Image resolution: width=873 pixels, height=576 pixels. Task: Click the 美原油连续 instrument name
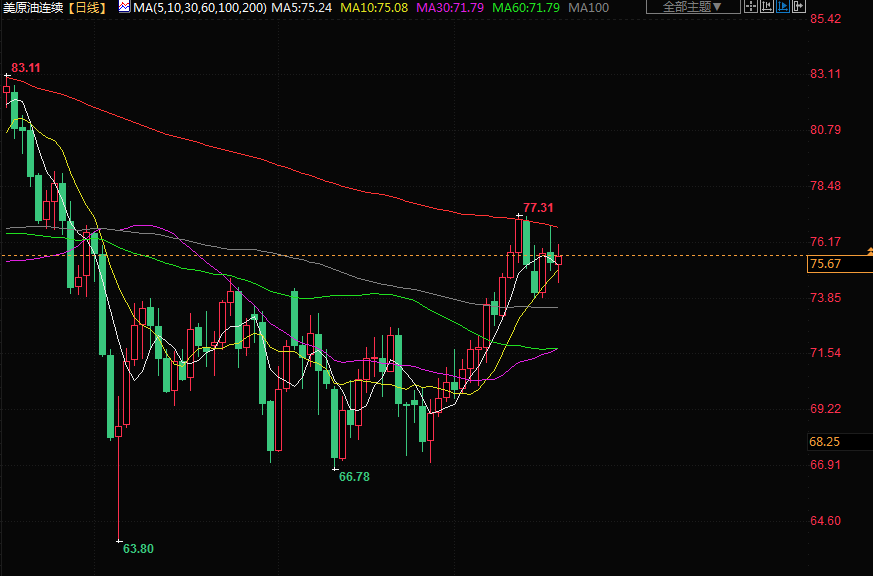(x=33, y=8)
